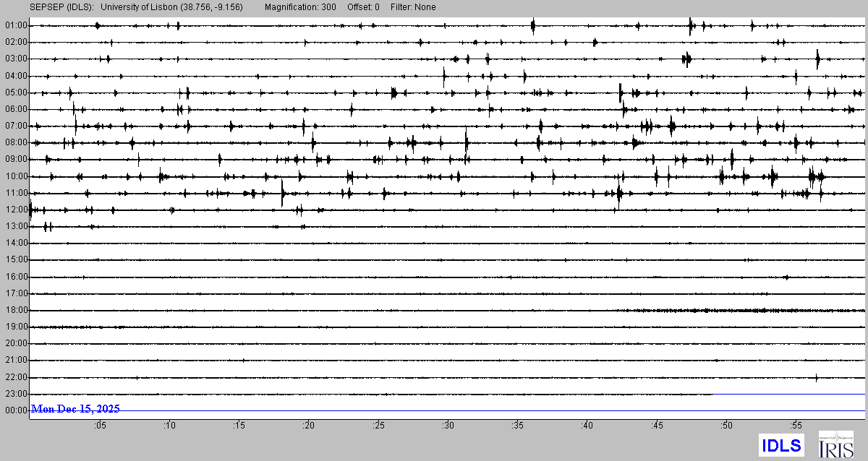Click the :05 minute axis tick label
Screen dimensions: 868x461
tap(99, 425)
